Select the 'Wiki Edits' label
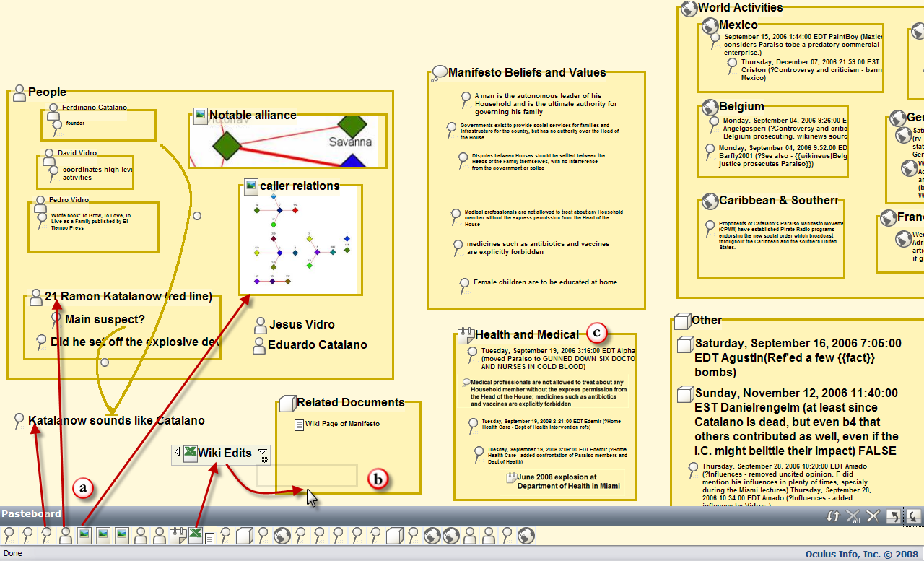Screen dimensions: 924x561 225,453
